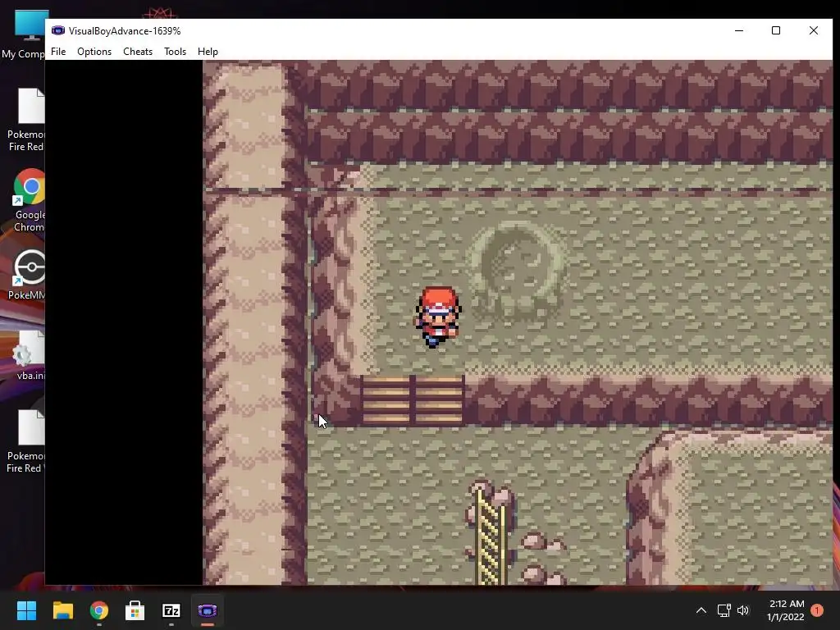Open the Options menu
The width and height of the screenshot is (840, 630).
point(94,52)
